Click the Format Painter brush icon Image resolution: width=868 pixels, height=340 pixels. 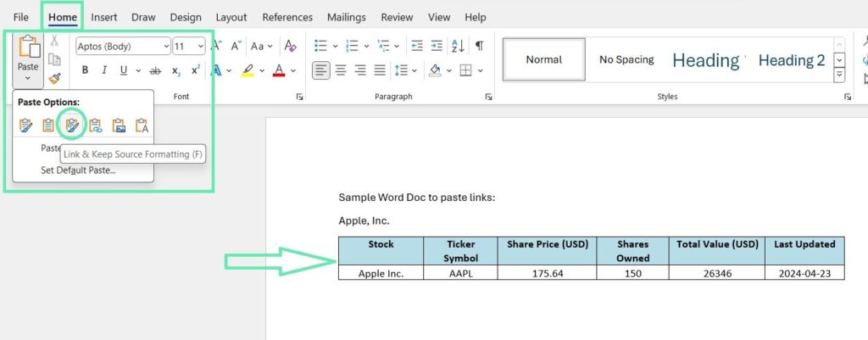point(54,78)
